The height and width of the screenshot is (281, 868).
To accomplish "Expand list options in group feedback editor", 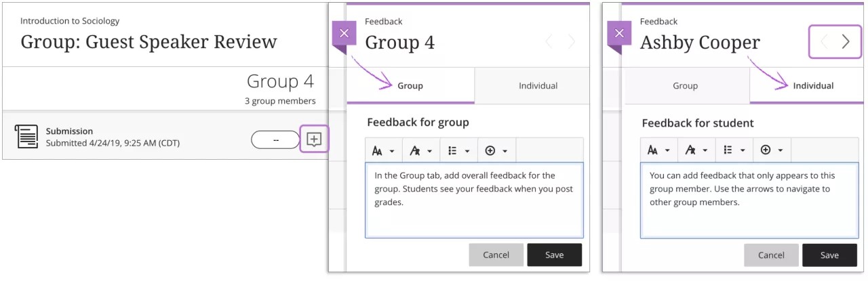I will point(459,150).
